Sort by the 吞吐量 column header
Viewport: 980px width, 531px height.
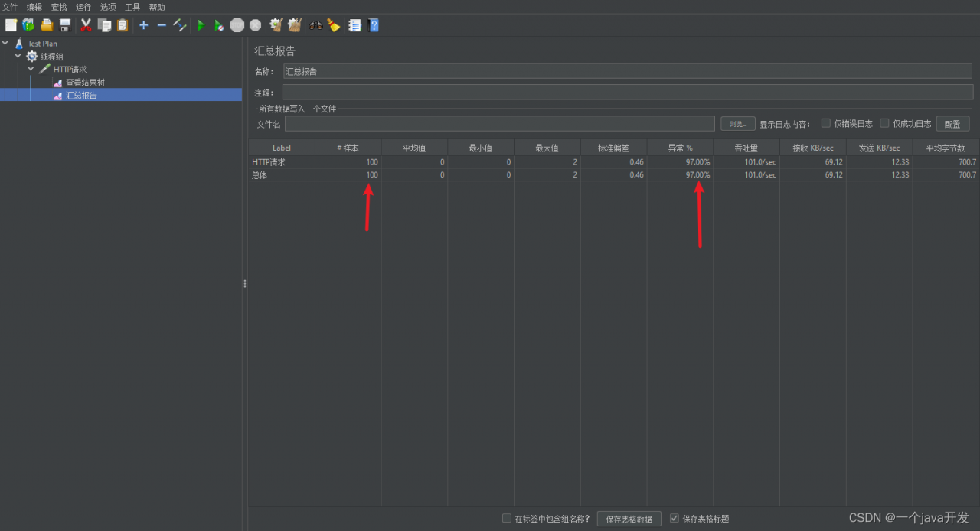[x=746, y=148]
